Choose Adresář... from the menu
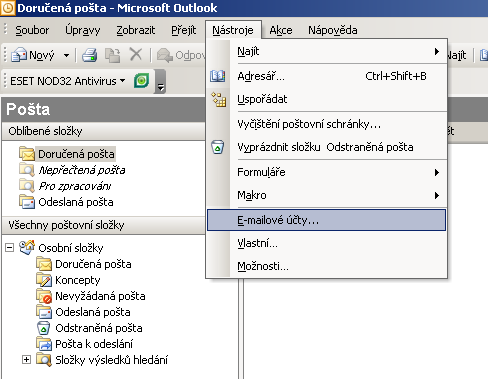This screenshot has height=379, width=488. [x=327, y=76]
